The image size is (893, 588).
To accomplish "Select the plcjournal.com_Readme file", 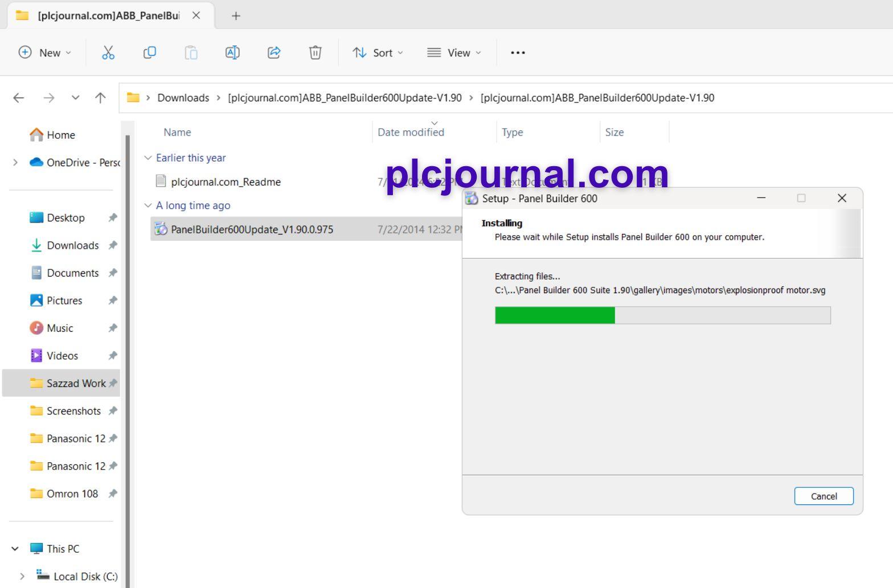I will point(226,182).
